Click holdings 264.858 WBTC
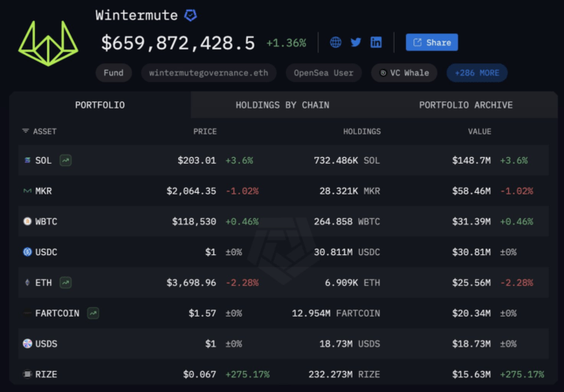This screenshot has width=564, height=392. tap(347, 222)
